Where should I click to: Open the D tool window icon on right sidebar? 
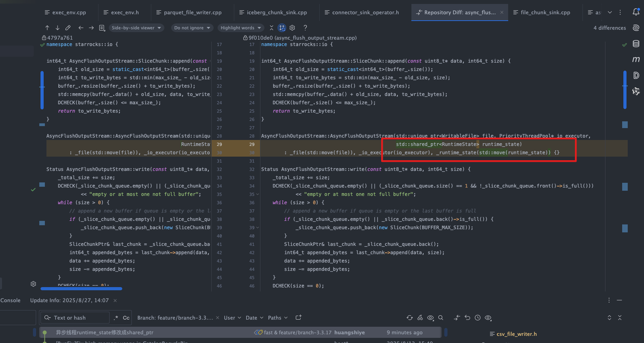(636, 75)
